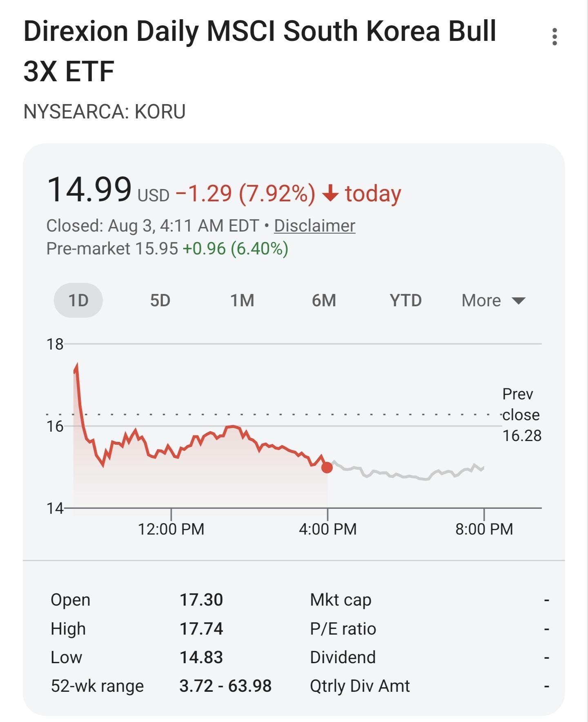Viewport: 588px width, 722px height.
Task: Switch chart to YTD range
Action: 405,301
